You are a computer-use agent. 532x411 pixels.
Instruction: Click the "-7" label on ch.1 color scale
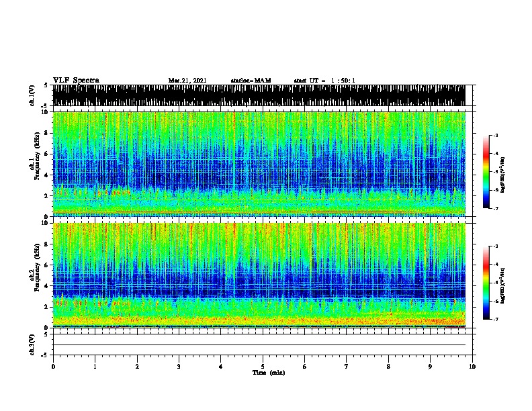[495, 208]
